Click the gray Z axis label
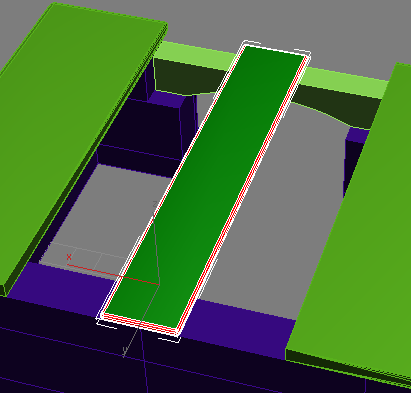This screenshot has width=411, height=393. [x=155, y=204]
